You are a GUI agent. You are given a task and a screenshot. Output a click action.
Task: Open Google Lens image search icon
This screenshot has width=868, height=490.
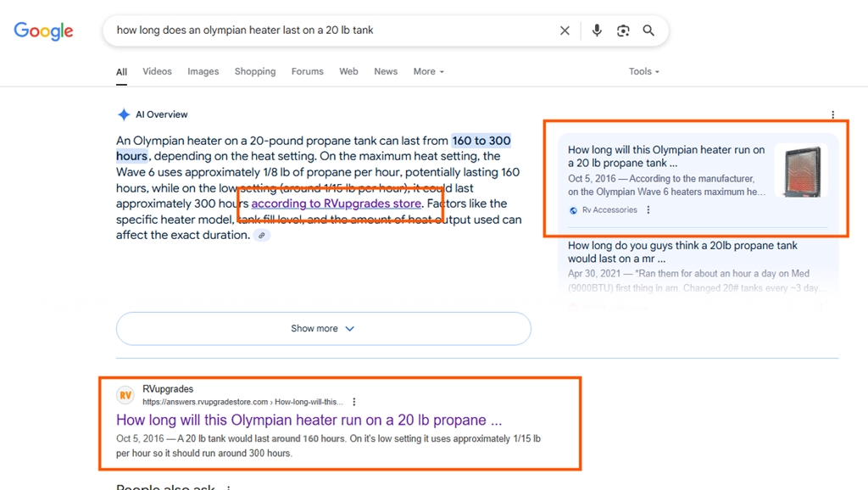coord(623,31)
